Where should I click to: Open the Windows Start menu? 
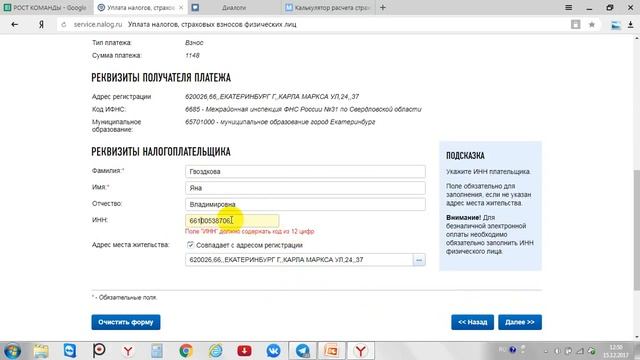[12, 351]
